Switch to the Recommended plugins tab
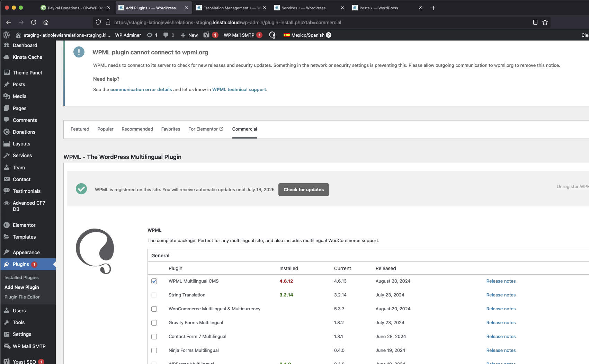Image resolution: width=589 pixels, height=364 pixels. pyautogui.click(x=137, y=129)
